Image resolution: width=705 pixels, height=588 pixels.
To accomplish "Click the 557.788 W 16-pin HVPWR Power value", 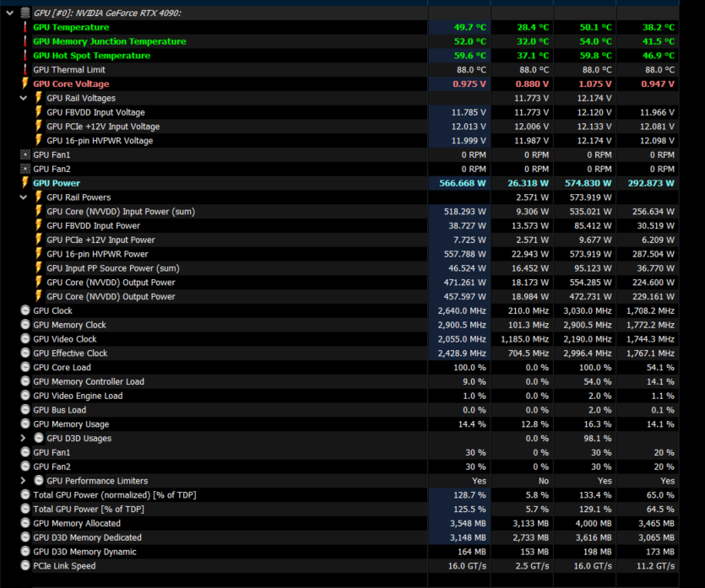I will coord(465,254).
